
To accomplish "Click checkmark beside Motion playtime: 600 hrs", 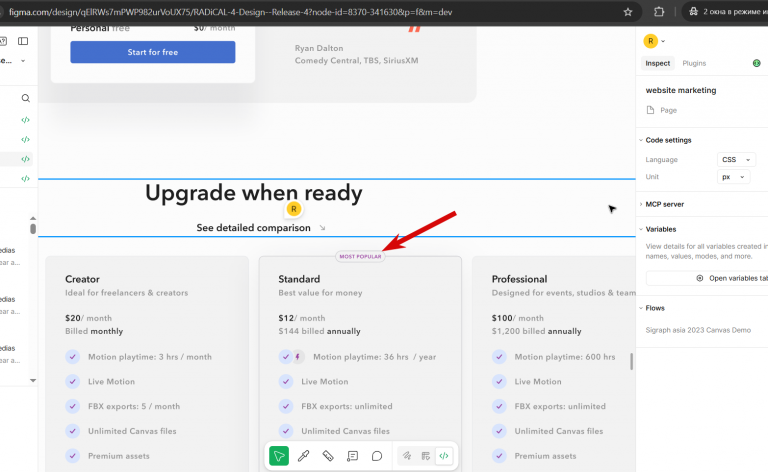I will pyautogui.click(x=499, y=356).
